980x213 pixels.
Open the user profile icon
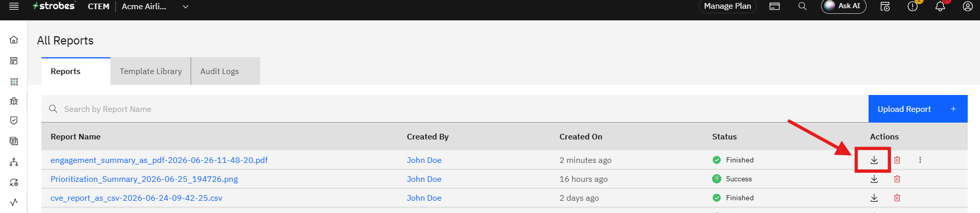click(968, 6)
